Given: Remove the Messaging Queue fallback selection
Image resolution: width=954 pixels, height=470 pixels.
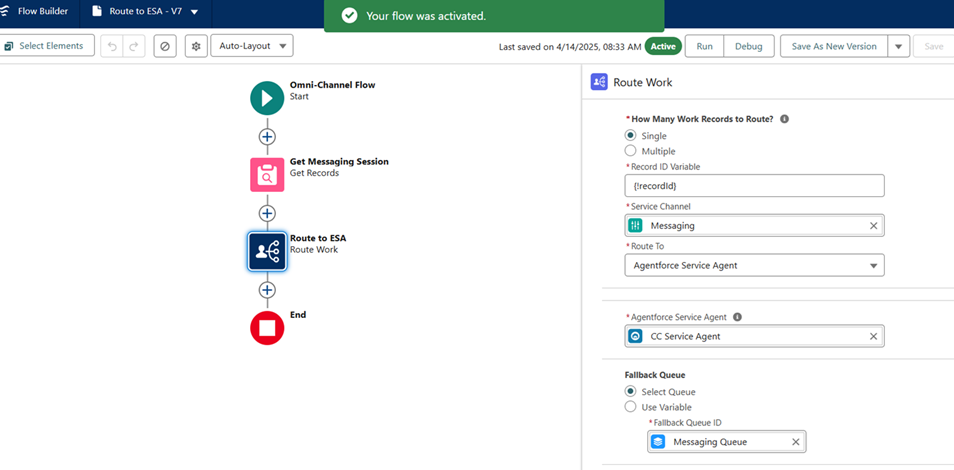Looking at the screenshot, I should pyautogui.click(x=795, y=442).
